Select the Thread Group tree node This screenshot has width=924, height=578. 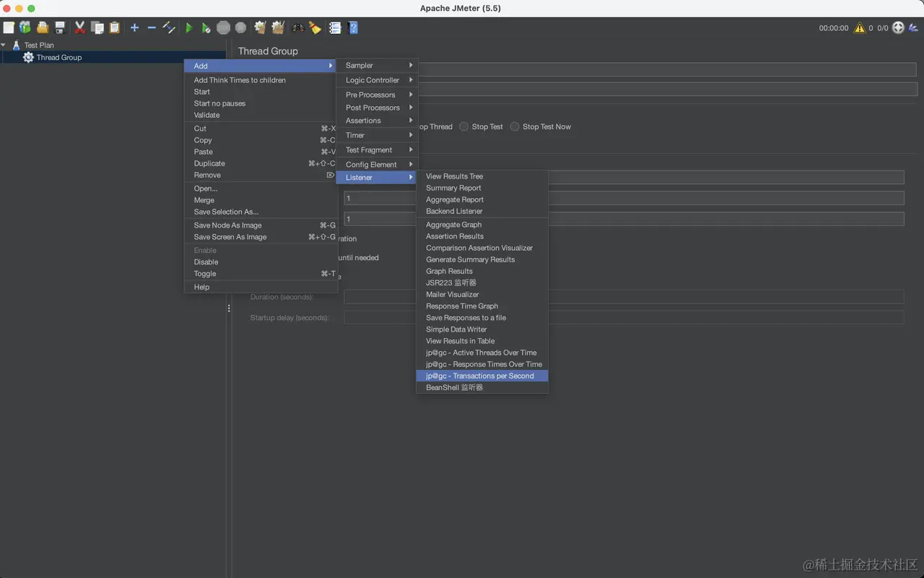pyautogui.click(x=59, y=57)
